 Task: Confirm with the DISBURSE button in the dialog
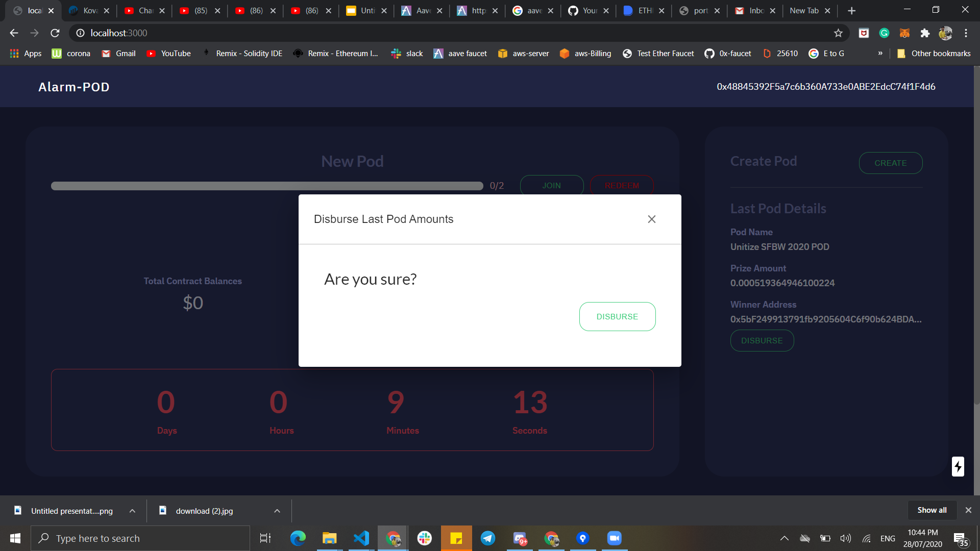coord(617,316)
